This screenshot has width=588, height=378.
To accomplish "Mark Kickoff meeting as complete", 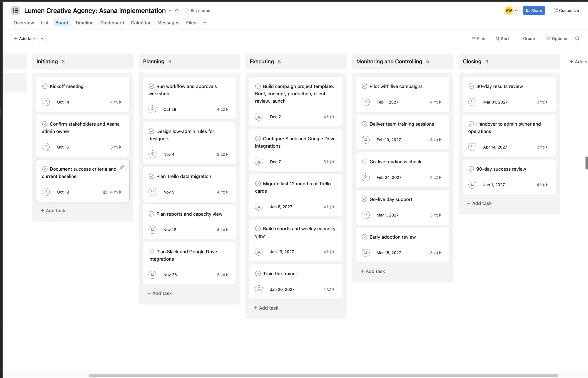I will [45, 86].
